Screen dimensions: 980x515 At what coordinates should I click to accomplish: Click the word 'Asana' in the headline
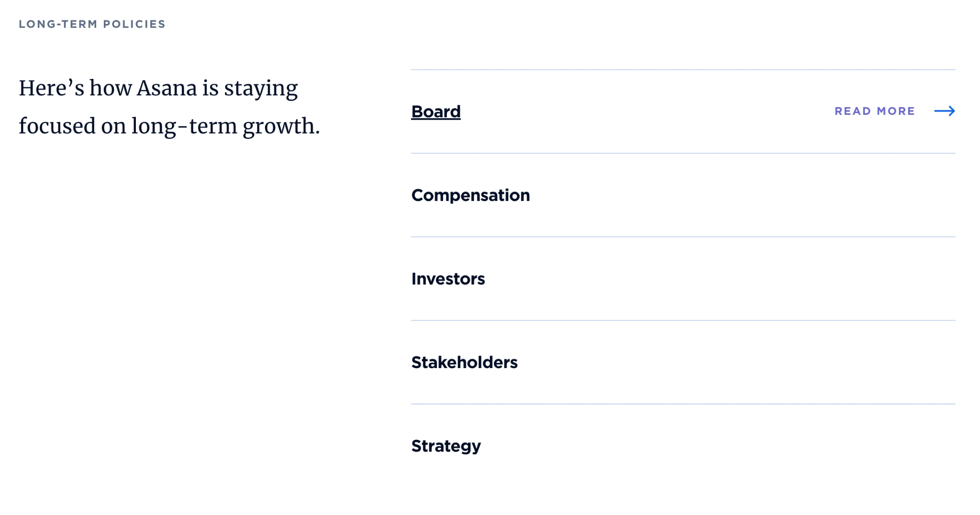click(167, 88)
